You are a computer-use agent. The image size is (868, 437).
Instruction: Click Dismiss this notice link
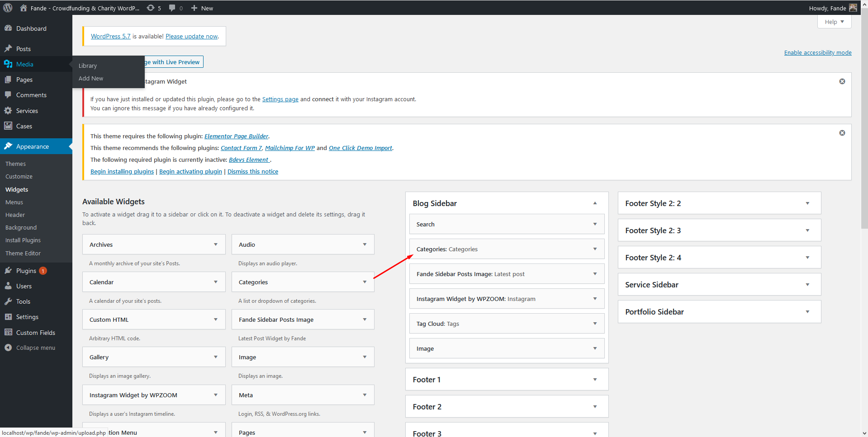pyautogui.click(x=253, y=171)
